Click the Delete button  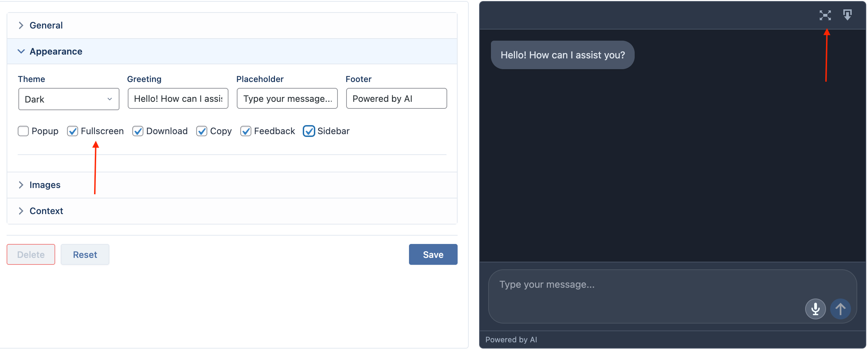pos(31,254)
